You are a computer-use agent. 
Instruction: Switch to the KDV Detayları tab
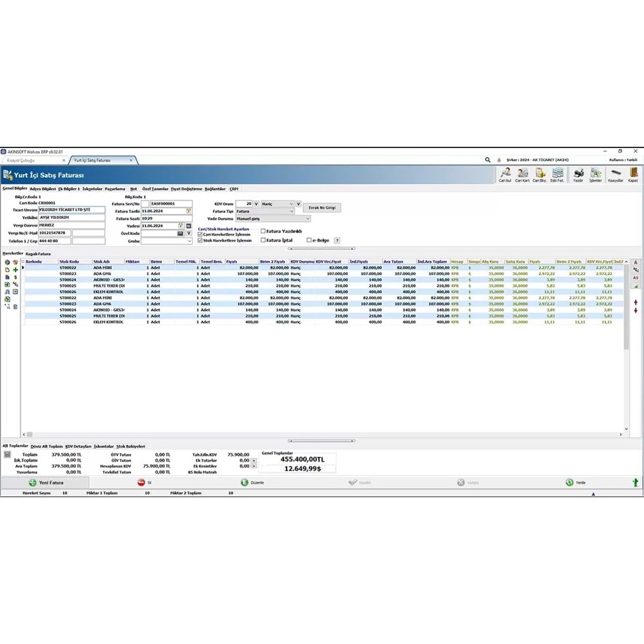pos(78,446)
